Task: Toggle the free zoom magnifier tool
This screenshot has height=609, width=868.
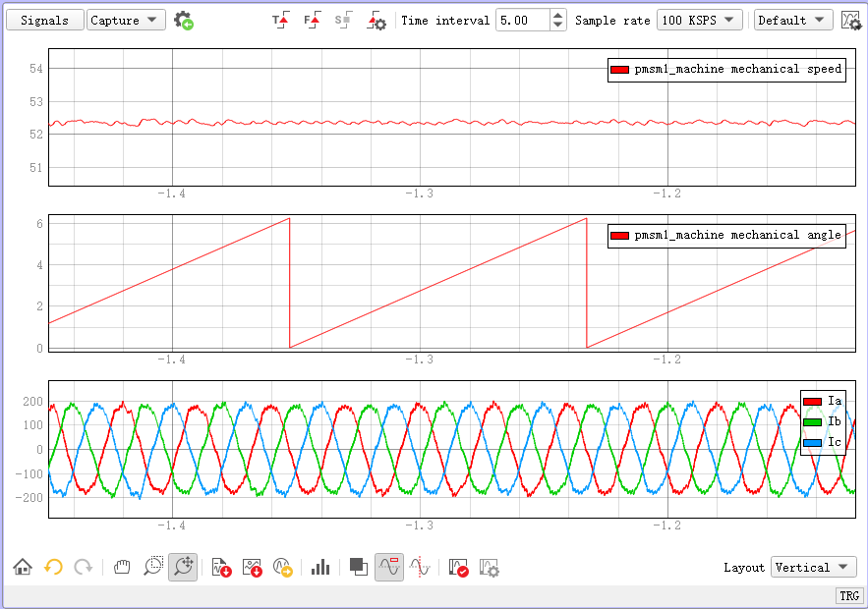Action: coord(183,567)
